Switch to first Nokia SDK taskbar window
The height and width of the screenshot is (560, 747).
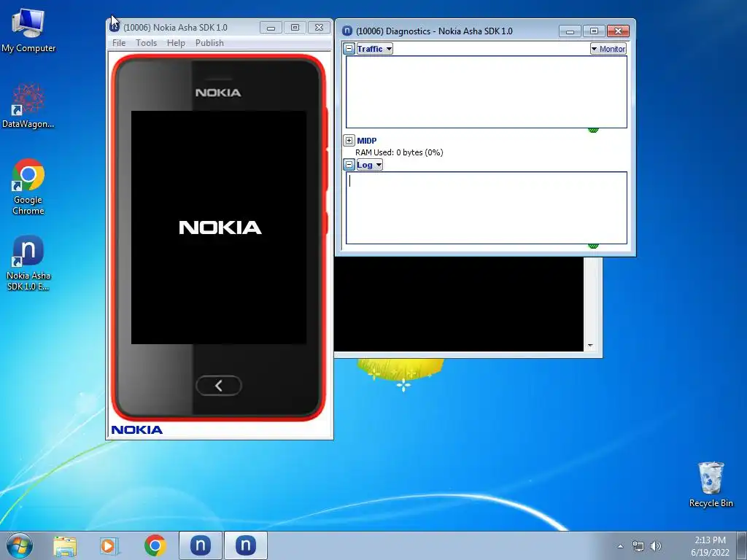[x=201, y=545]
